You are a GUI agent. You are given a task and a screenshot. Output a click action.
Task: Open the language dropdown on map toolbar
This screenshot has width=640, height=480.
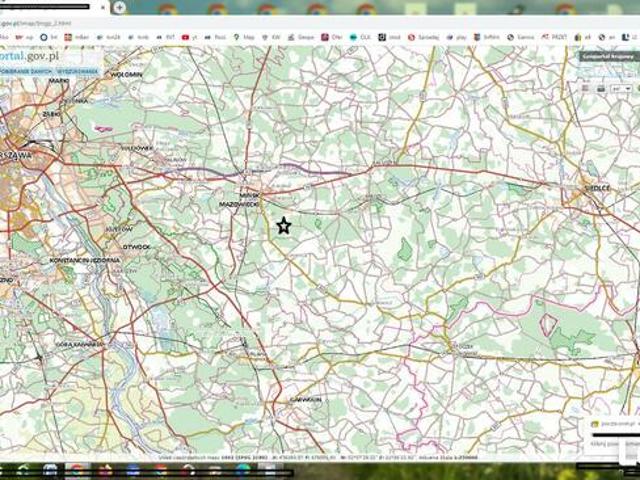point(620,89)
